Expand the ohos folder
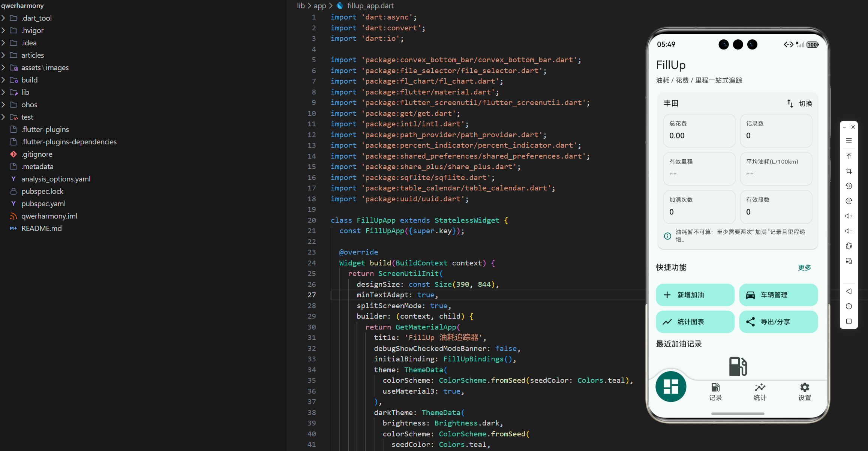This screenshot has width=868, height=451. pyautogui.click(x=29, y=105)
